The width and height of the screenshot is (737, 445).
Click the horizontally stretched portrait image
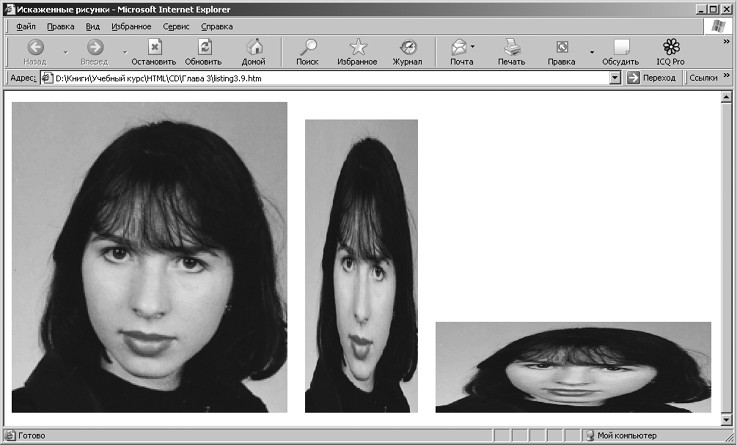pyautogui.click(x=573, y=367)
